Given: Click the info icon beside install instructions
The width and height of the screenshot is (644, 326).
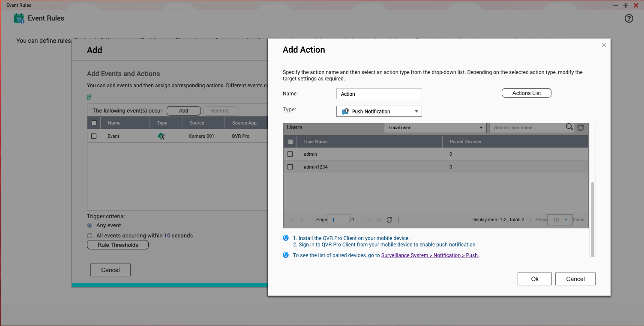Looking at the screenshot, I should coord(286,238).
